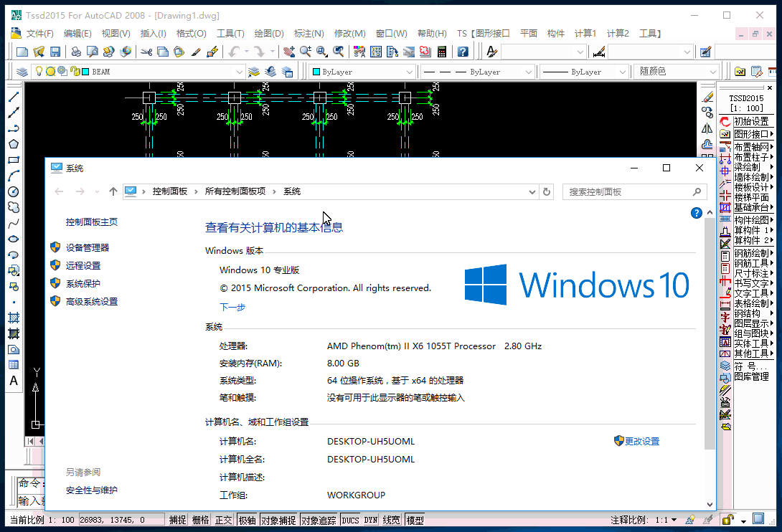Open the 文件(F) menu
Screen dimensions: 782x532
pos(40,34)
